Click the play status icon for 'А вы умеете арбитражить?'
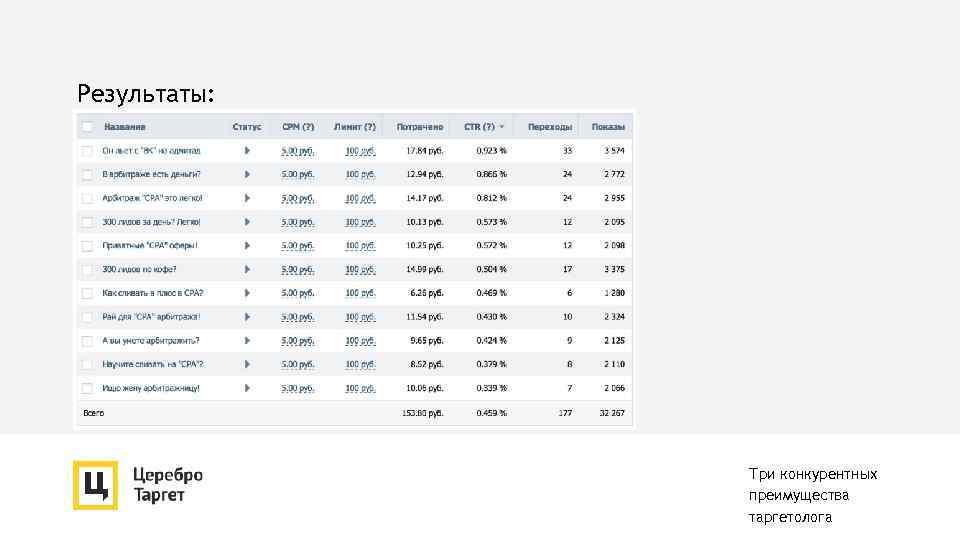 coord(247,340)
